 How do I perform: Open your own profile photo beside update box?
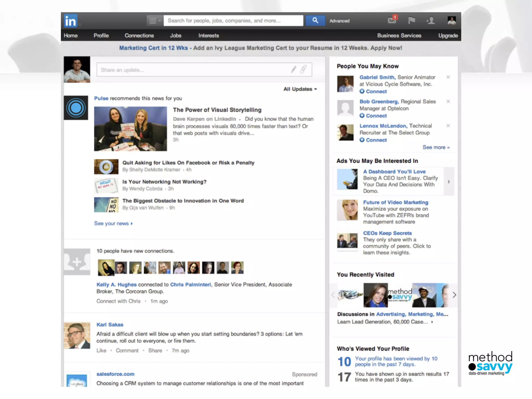[x=77, y=70]
